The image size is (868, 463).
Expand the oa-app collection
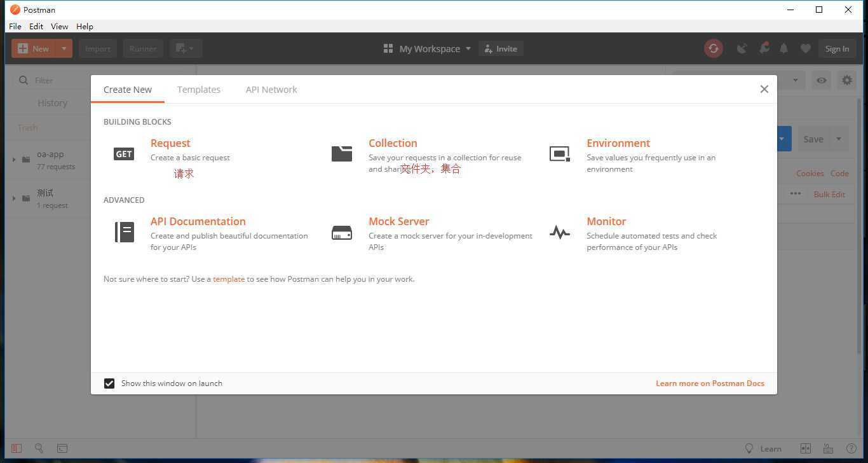[14, 159]
